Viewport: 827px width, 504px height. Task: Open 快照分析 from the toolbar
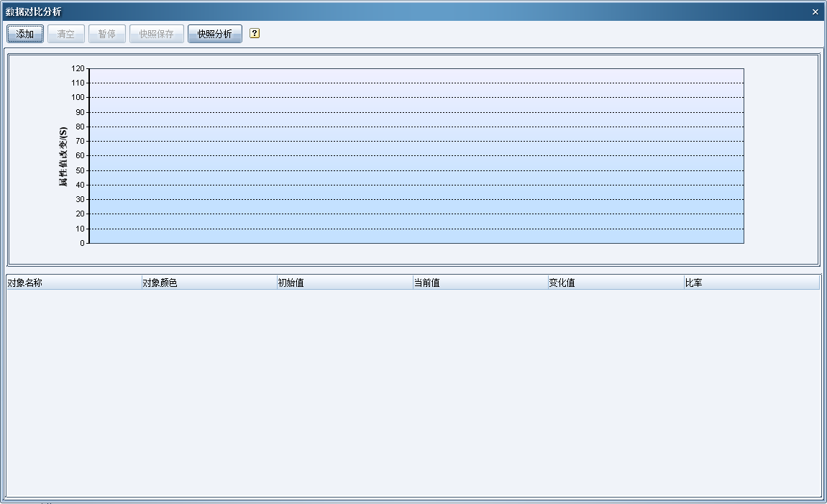(214, 34)
